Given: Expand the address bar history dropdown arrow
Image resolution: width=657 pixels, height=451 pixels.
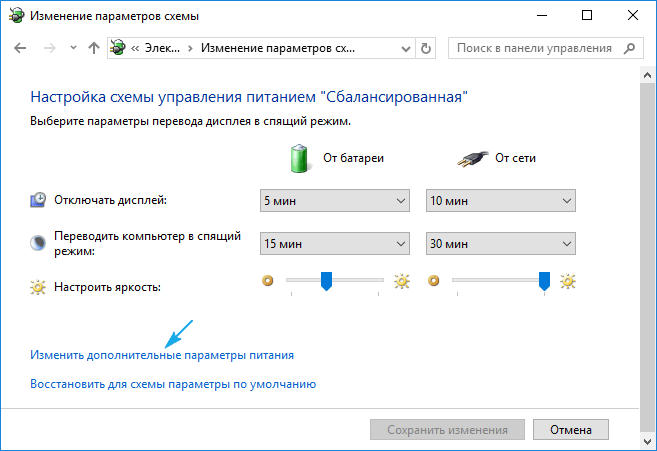Looking at the screenshot, I should 404,48.
